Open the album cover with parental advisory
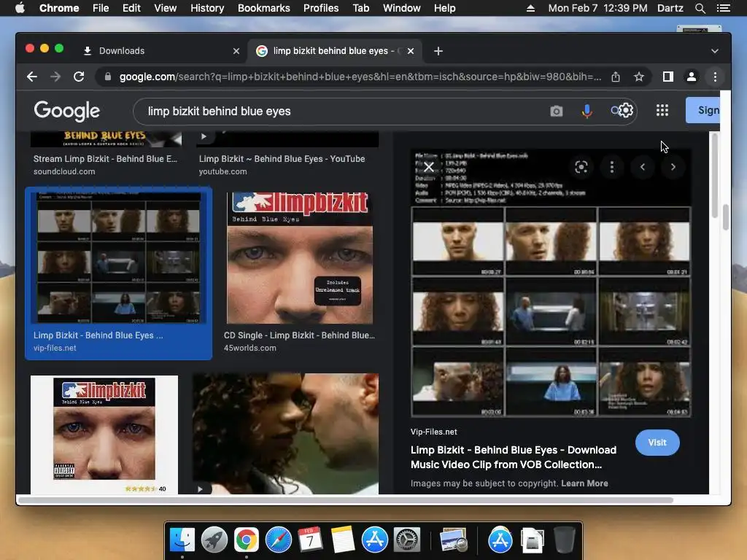Screen dimensions: 747x560 coord(104,435)
